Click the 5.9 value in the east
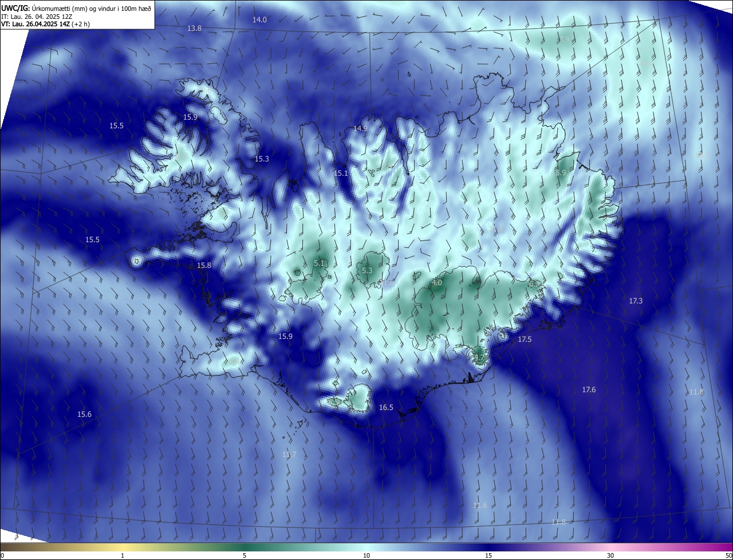 click(x=561, y=173)
